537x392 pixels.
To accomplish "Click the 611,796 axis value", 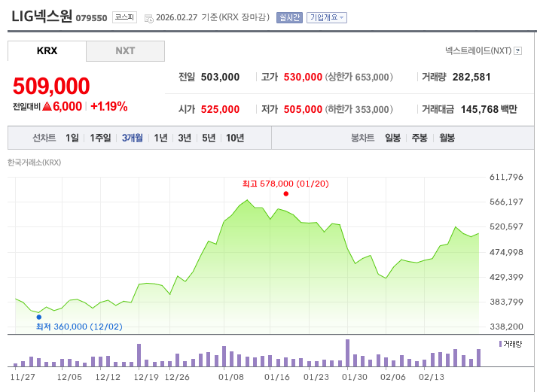I will pos(506,177).
